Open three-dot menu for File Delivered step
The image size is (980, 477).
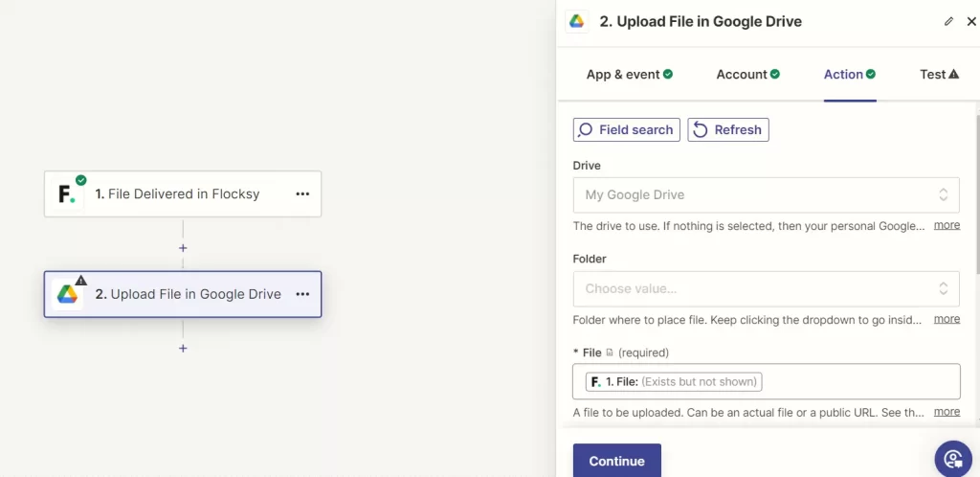point(302,194)
